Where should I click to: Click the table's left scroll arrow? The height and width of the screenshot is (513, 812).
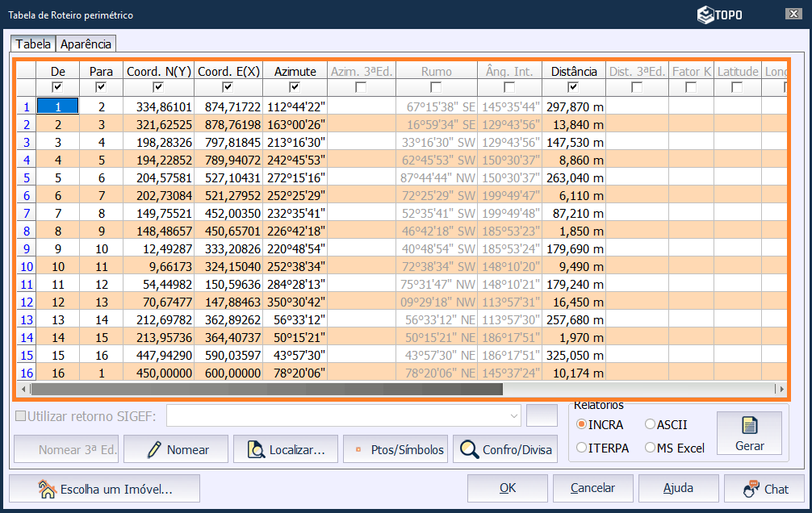(x=23, y=389)
